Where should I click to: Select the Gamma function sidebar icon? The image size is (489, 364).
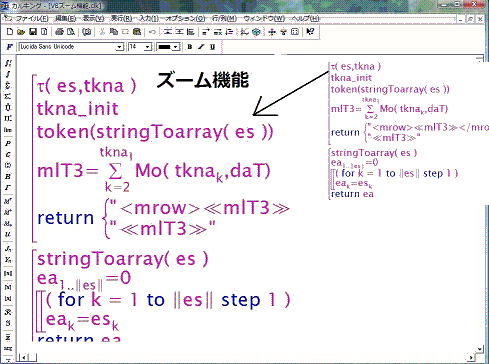point(8,187)
